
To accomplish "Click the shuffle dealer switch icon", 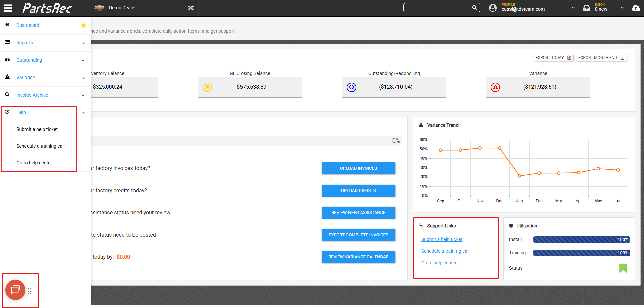I will tap(191, 8).
